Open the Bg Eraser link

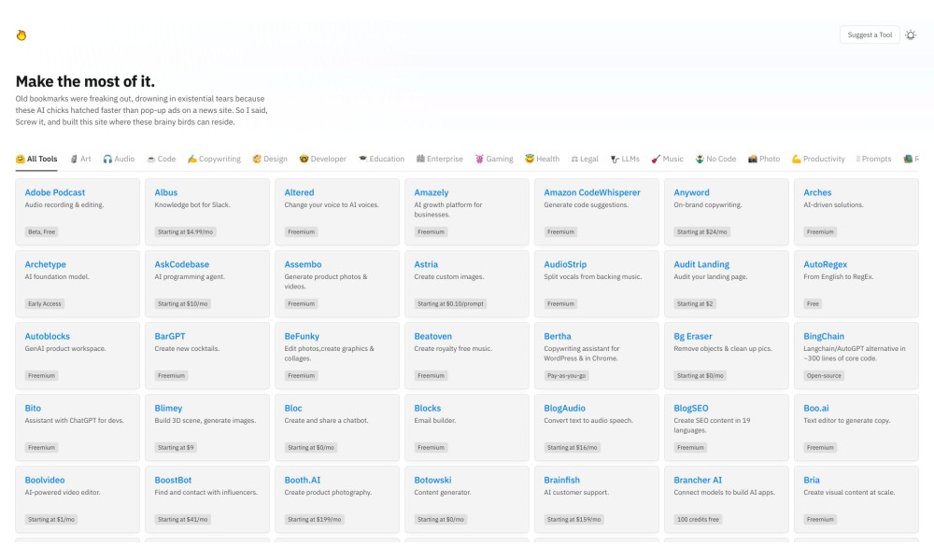click(x=693, y=336)
